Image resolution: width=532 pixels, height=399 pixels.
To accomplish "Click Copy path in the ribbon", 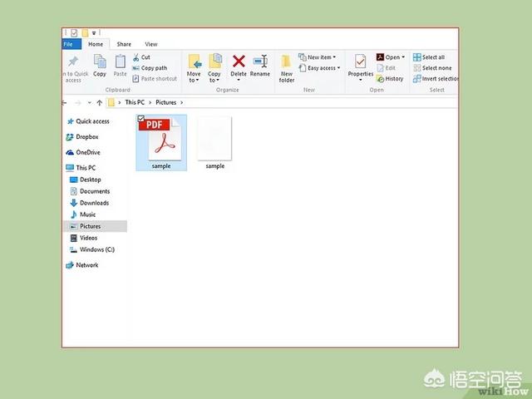I will pyautogui.click(x=150, y=68).
